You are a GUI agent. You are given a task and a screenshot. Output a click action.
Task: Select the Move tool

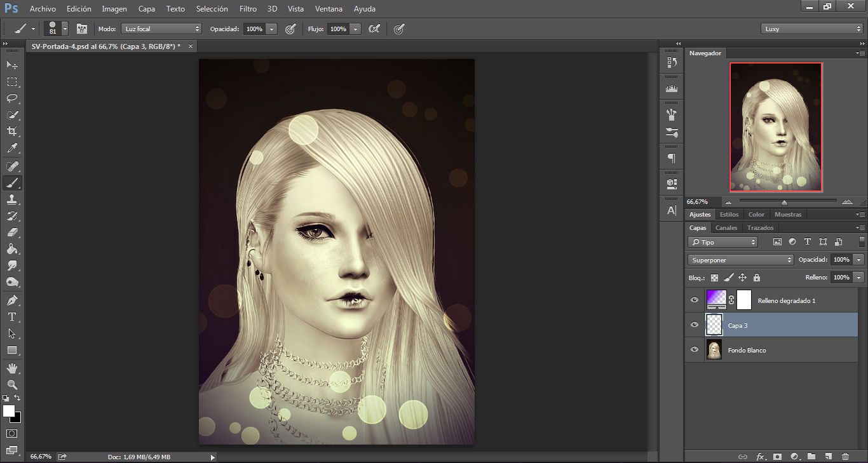click(12, 65)
